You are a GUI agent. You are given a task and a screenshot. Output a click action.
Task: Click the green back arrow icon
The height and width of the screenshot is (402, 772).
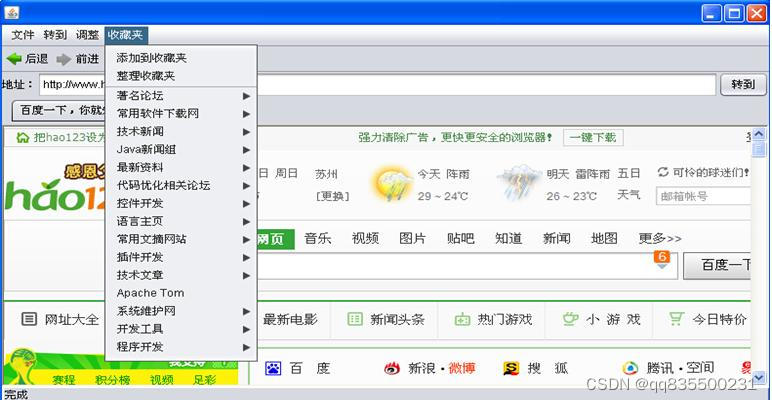14,59
